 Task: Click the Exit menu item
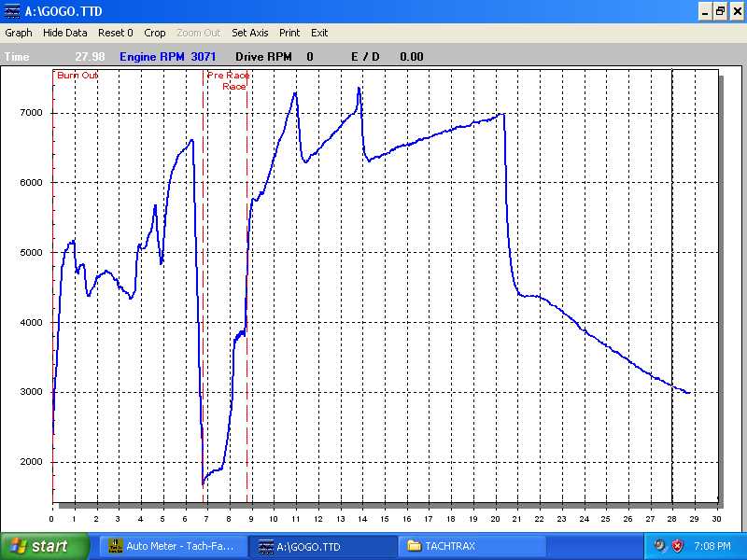[319, 33]
